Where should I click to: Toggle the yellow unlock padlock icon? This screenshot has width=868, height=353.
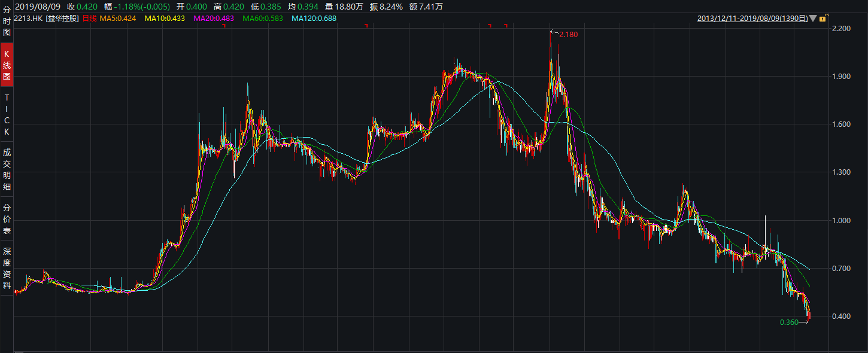point(823,19)
